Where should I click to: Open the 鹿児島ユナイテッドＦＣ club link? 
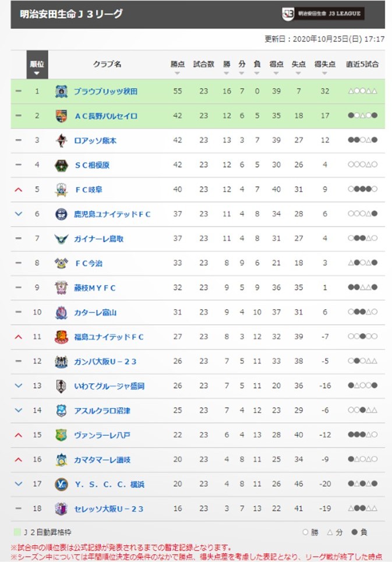(112, 214)
